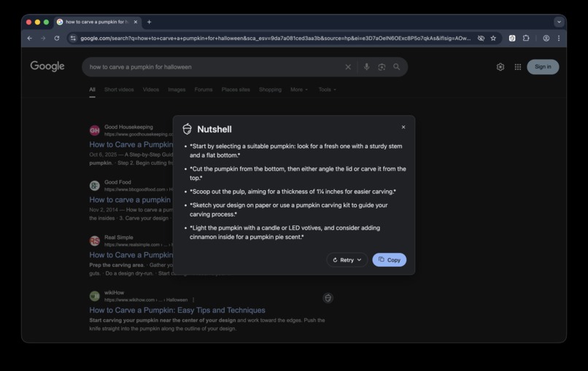
Task: Click the Nutshell bullet about selecting a suitable pumpkin
Action: [x=295, y=151]
